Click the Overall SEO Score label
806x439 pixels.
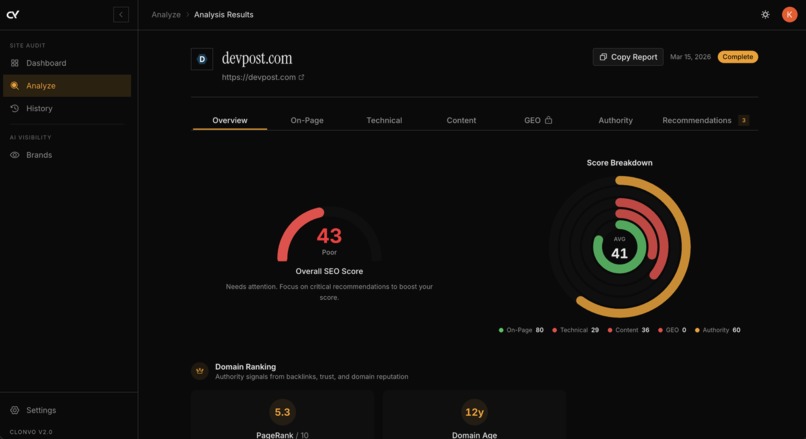329,271
